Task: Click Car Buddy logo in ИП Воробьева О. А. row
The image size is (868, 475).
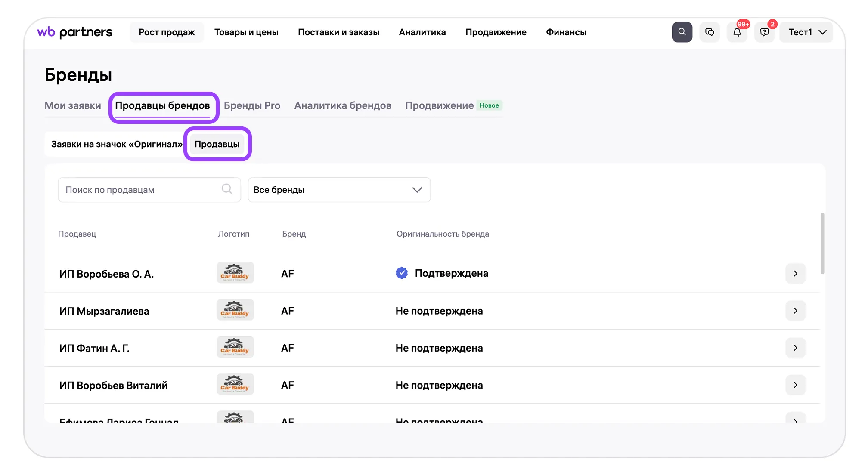Action: coord(235,273)
